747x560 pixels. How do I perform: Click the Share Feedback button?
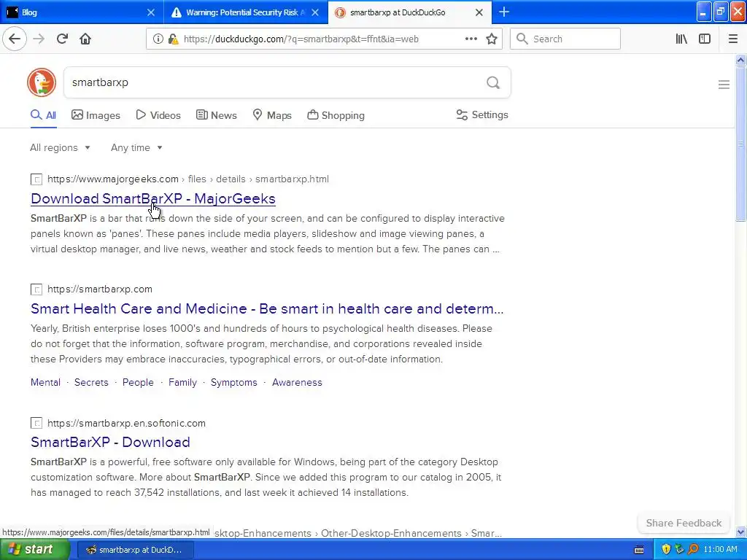coord(684,523)
